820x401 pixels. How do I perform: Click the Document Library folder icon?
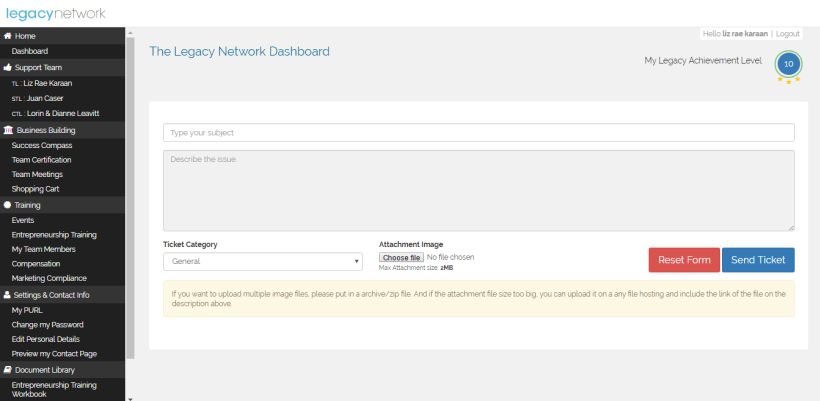pyautogui.click(x=7, y=369)
